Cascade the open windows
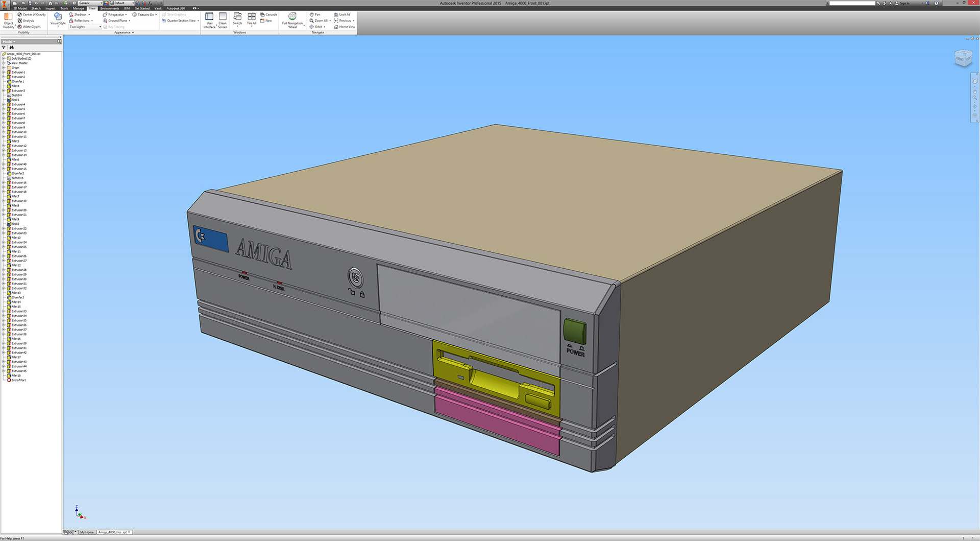This screenshot has width=980, height=541. 268,14
